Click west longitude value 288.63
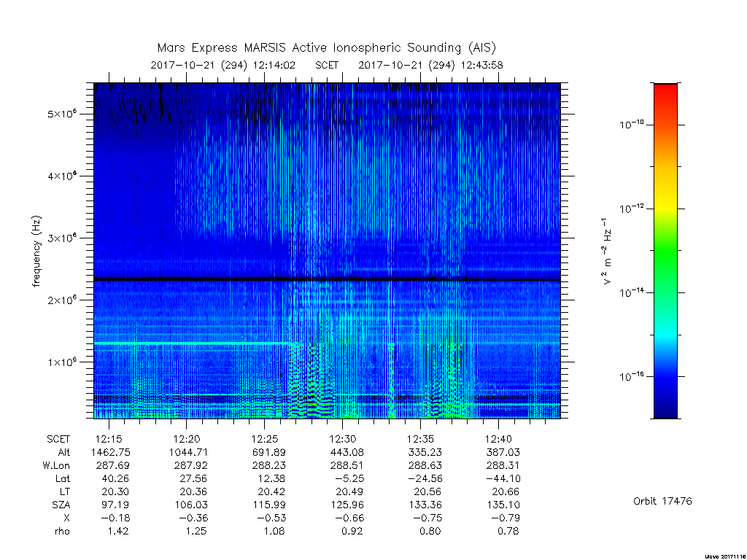The height and width of the screenshot is (560, 747). click(x=425, y=465)
